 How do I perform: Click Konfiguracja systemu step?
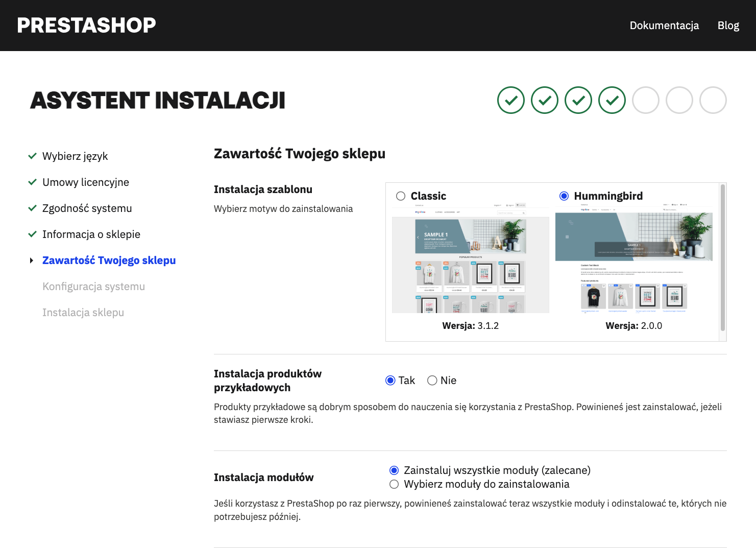tap(94, 287)
